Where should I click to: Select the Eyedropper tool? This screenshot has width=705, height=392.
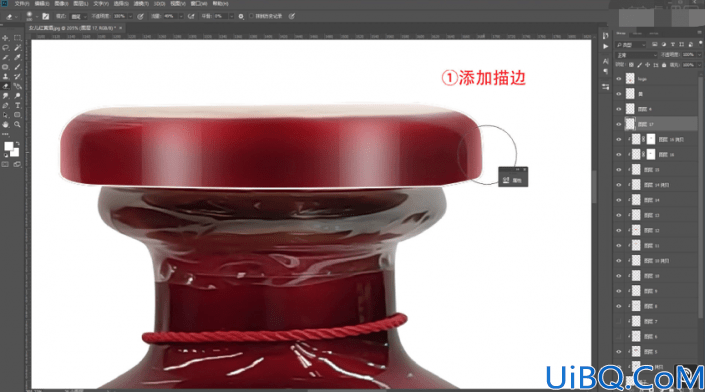point(17,58)
